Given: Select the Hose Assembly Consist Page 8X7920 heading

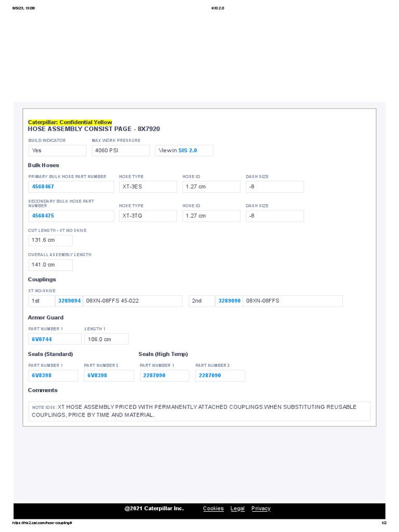Looking at the screenshot, I should pyautogui.click(x=94, y=129).
